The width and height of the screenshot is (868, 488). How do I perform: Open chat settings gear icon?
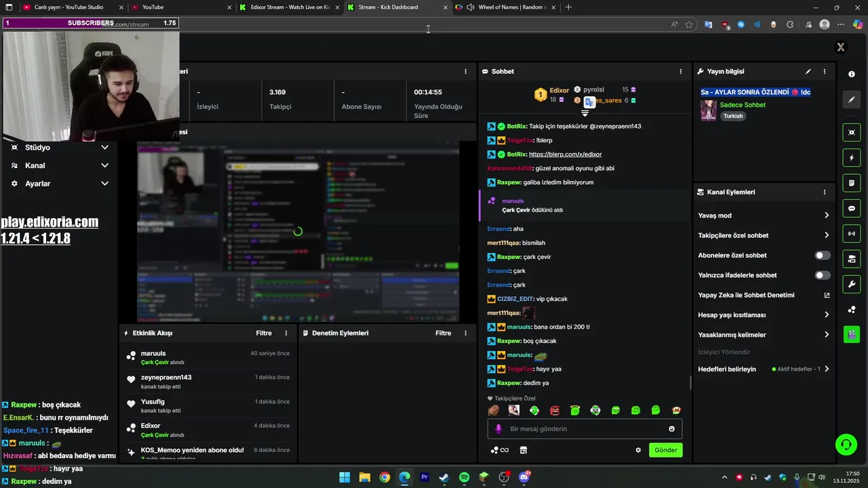click(638, 450)
